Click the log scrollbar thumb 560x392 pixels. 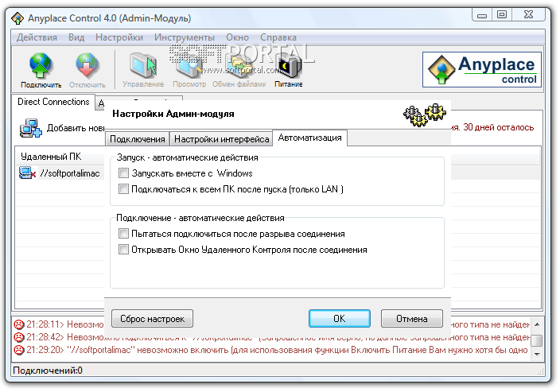[537, 340]
